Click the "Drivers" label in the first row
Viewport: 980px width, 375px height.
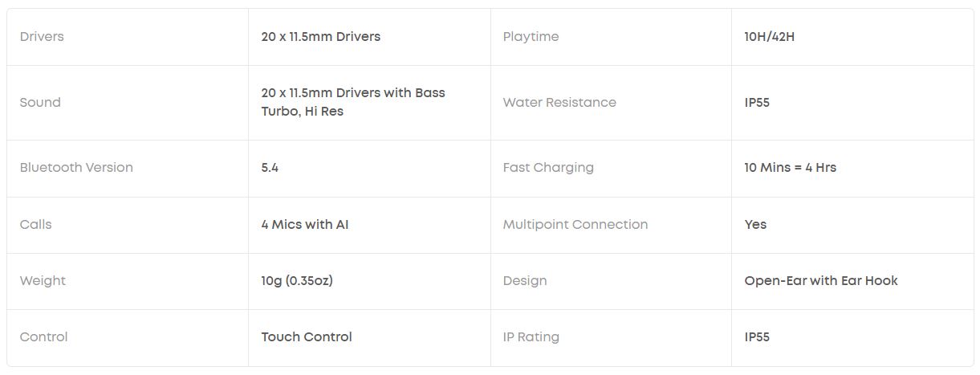pos(42,37)
